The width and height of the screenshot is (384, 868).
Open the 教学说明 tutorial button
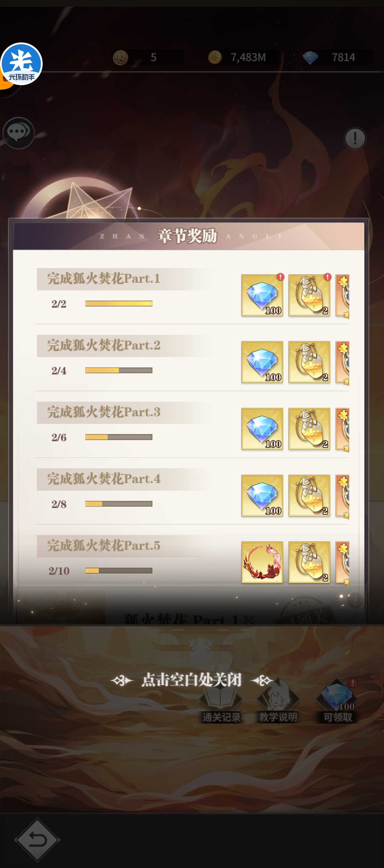point(278,703)
